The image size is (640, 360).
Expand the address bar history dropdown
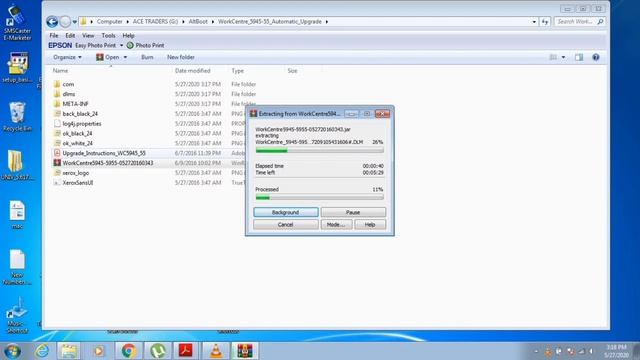[534, 22]
